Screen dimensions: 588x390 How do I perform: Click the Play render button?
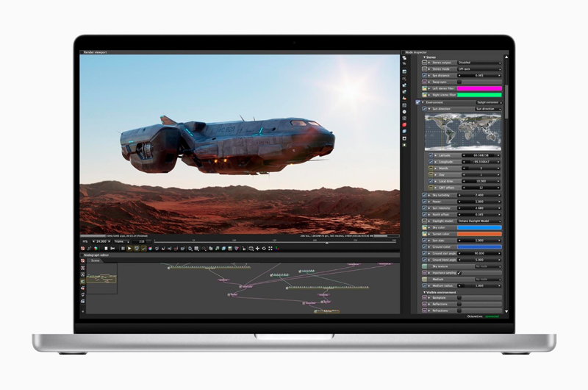click(x=129, y=249)
